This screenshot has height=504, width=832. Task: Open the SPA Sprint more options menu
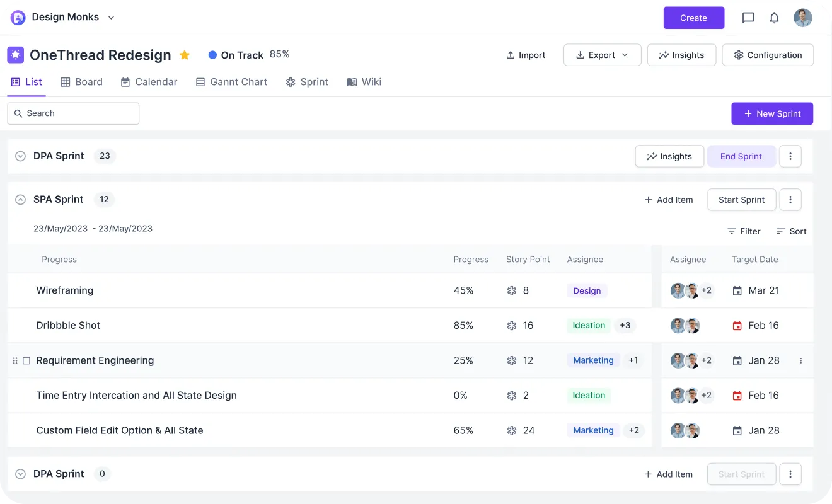[790, 200]
